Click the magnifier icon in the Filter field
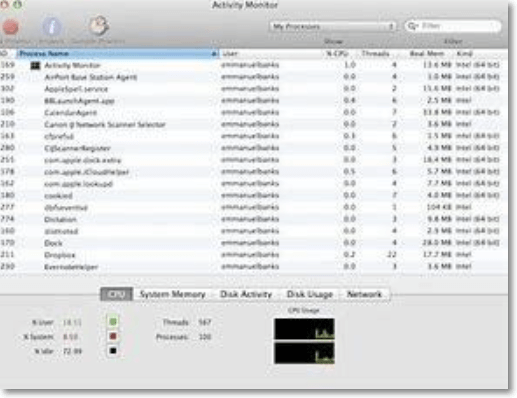 (413, 26)
